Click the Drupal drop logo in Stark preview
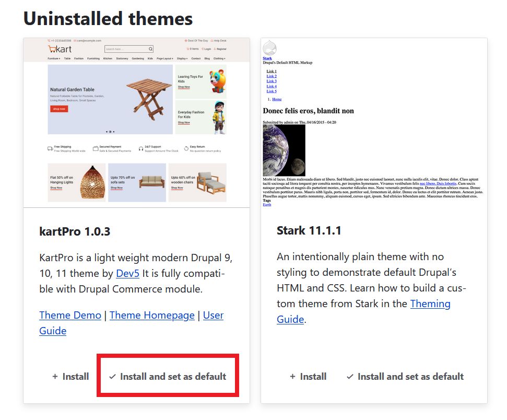507x420 pixels. pyautogui.click(x=269, y=48)
